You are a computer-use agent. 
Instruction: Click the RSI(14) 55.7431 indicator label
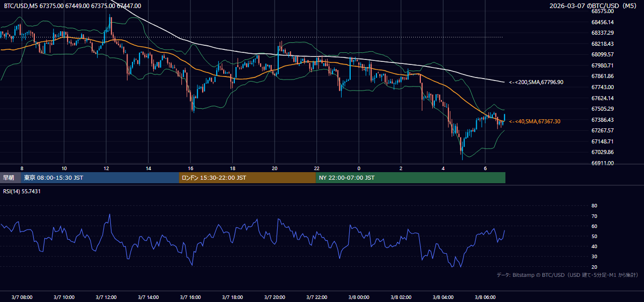tap(22, 191)
